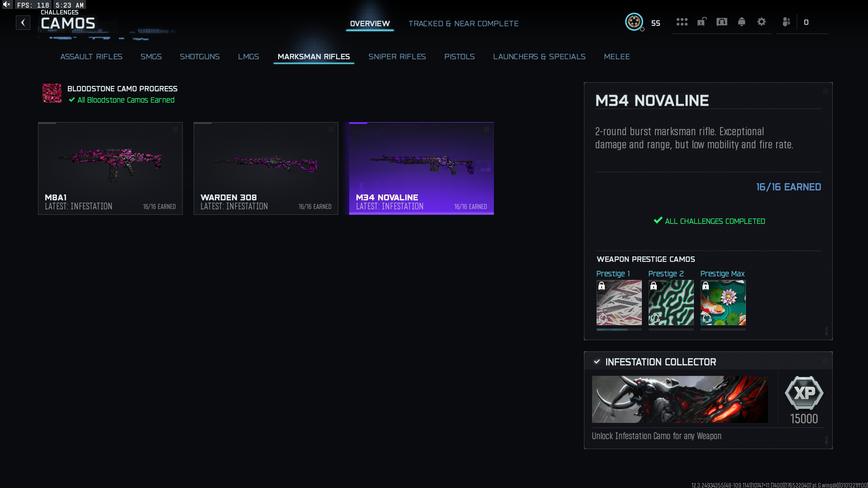Click the Infestation Collector reward image

point(679,399)
